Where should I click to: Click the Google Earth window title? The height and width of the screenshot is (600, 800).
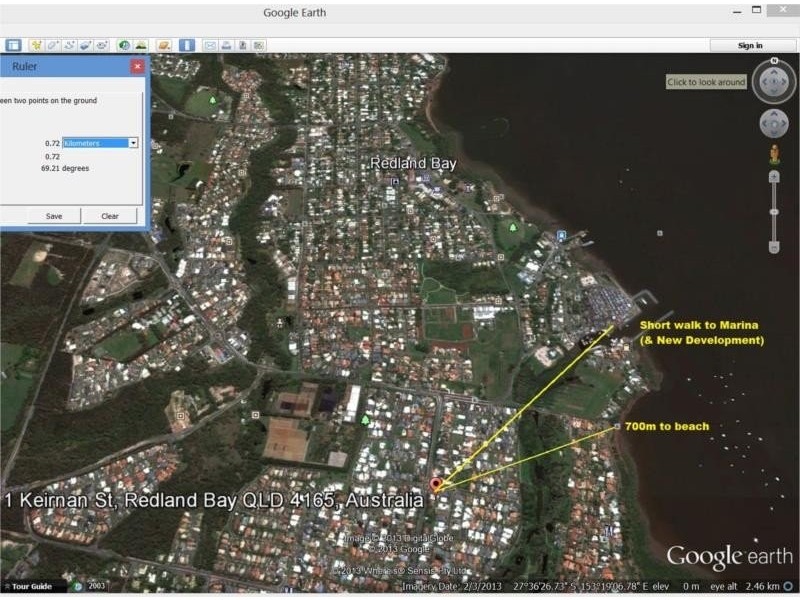coord(294,13)
